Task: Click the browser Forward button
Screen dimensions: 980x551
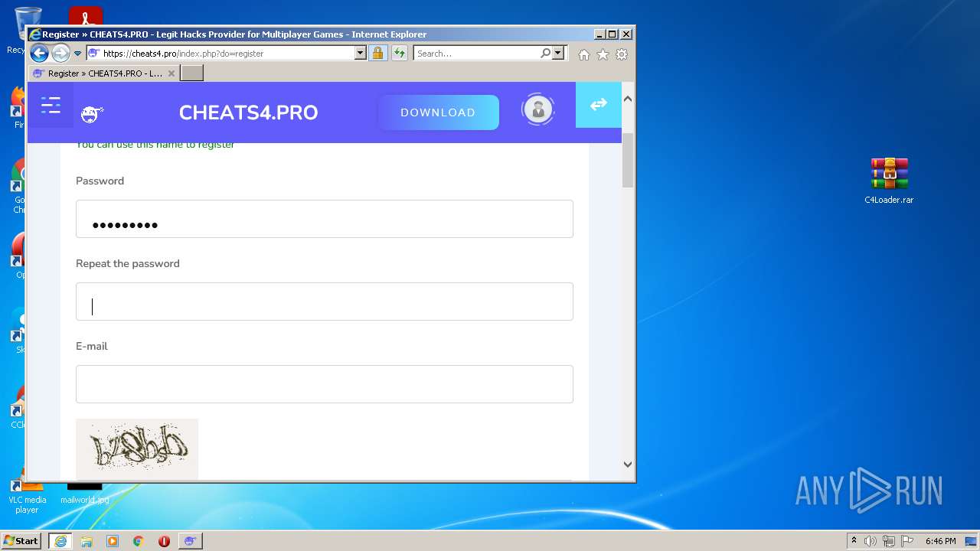Action: click(60, 54)
